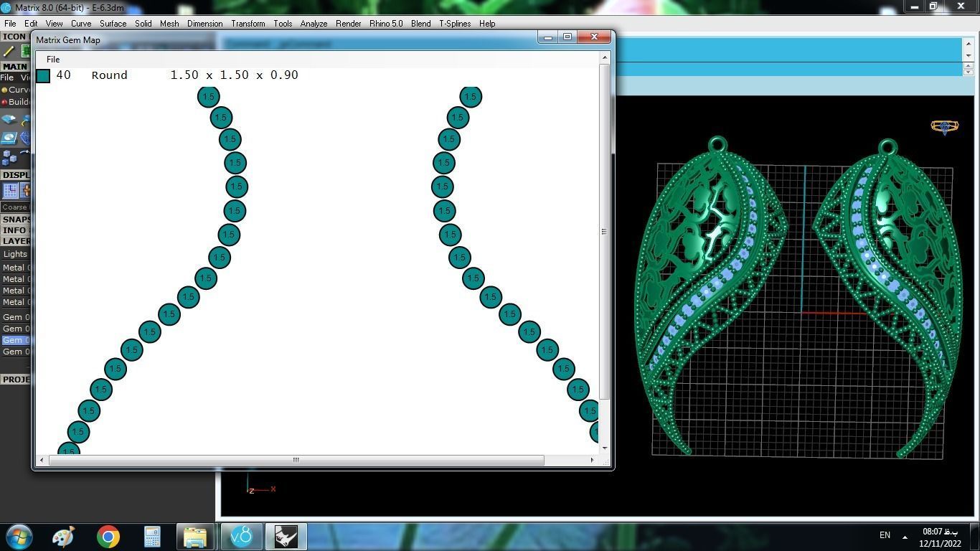The height and width of the screenshot is (551, 980).
Task: Click the grid display mode icon
Action: 10,190
